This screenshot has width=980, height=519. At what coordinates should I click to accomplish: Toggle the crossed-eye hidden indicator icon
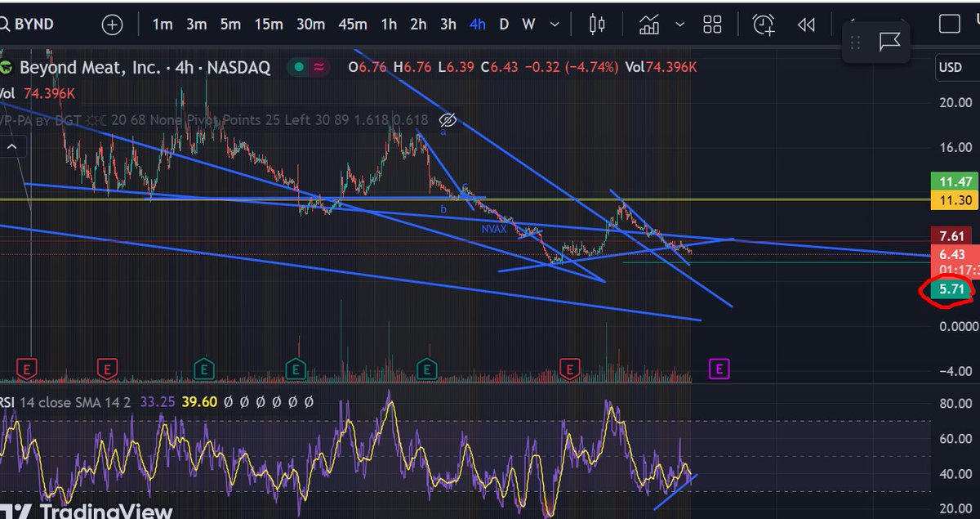pos(446,120)
